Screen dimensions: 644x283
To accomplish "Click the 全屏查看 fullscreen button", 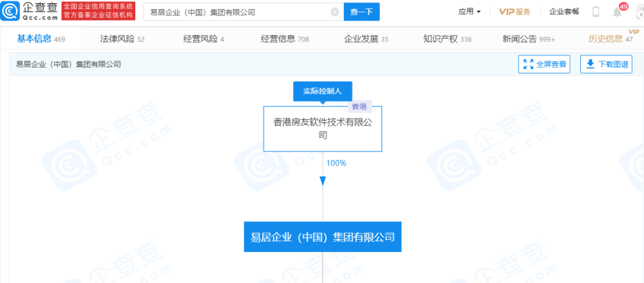I will point(544,64).
